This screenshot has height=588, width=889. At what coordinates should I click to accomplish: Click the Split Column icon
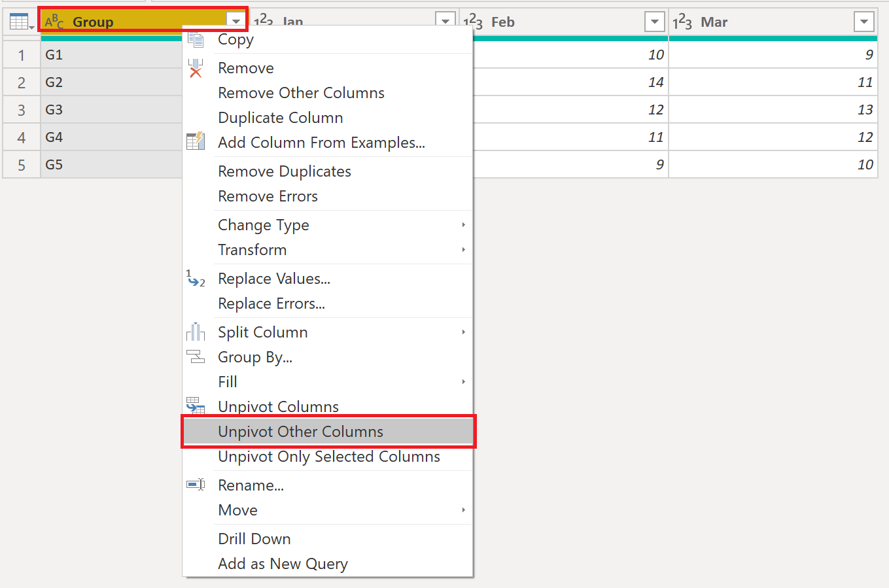click(x=196, y=332)
